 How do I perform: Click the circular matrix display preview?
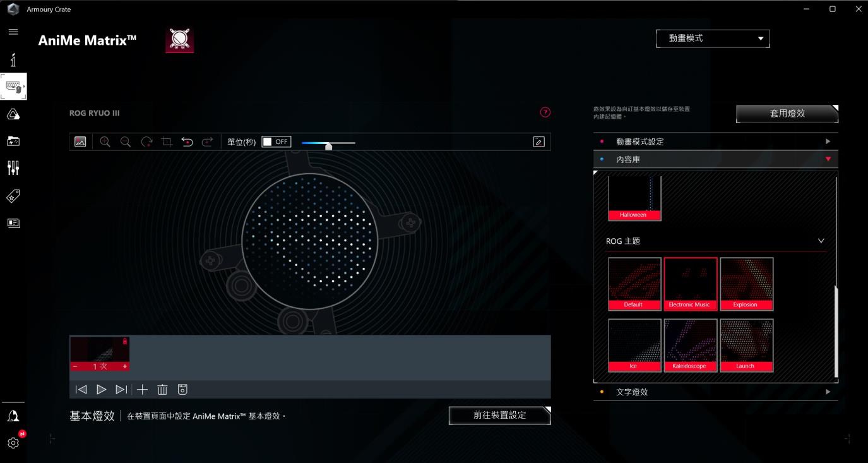pyautogui.click(x=309, y=240)
